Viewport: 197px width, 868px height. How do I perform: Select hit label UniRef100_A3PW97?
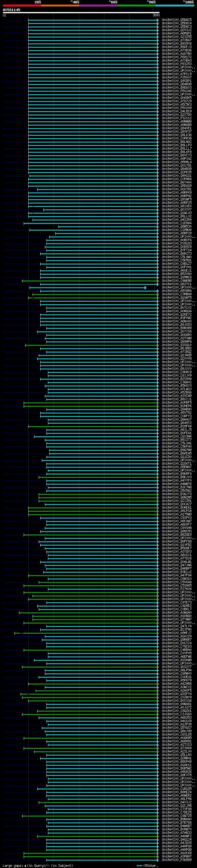click(177, 856)
